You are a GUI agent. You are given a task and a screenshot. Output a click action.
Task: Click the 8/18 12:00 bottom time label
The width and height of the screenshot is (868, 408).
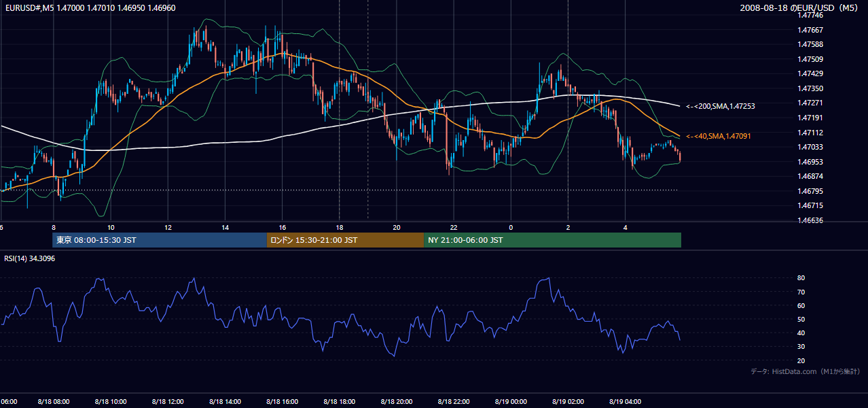click(168, 402)
